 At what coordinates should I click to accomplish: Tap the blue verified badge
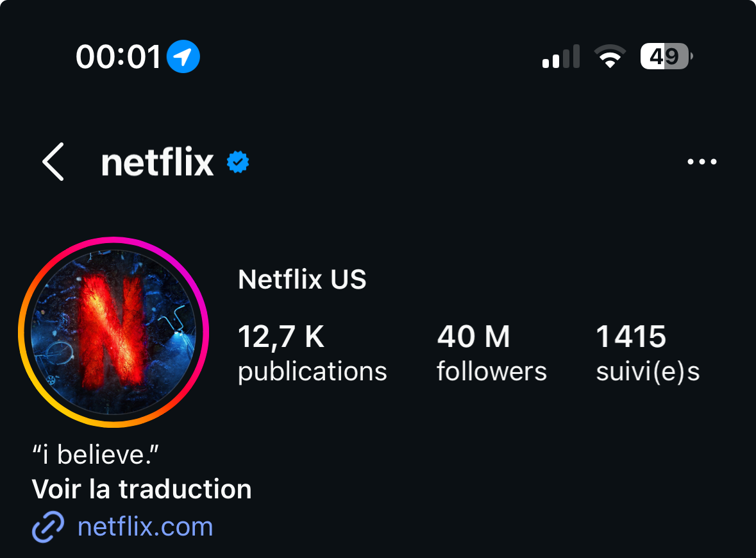[239, 163]
